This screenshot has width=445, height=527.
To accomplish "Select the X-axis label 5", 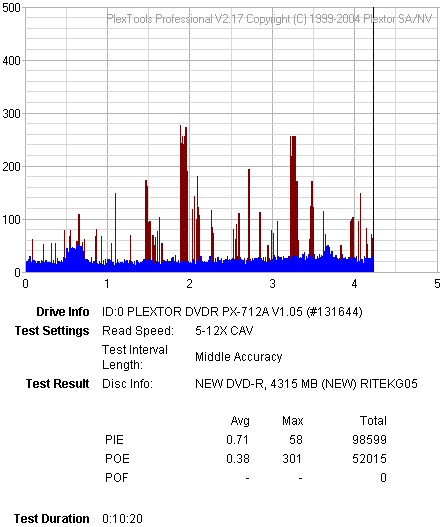I will (x=437, y=284).
